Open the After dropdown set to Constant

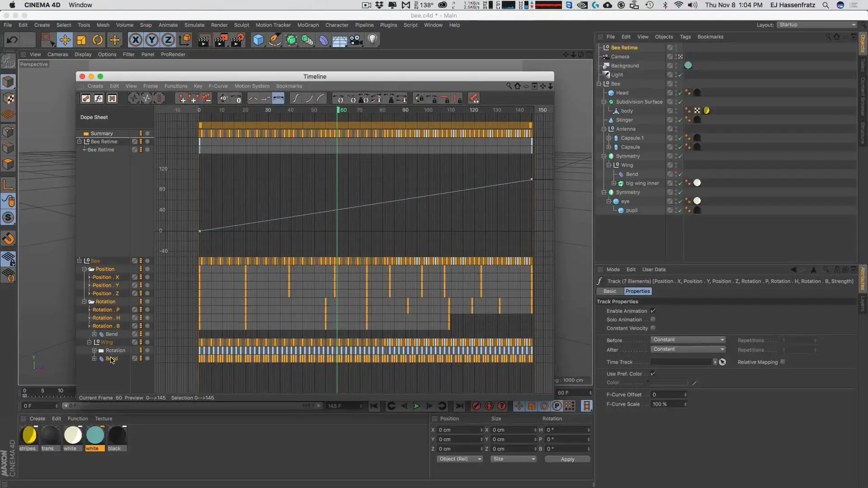click(688, 349)
